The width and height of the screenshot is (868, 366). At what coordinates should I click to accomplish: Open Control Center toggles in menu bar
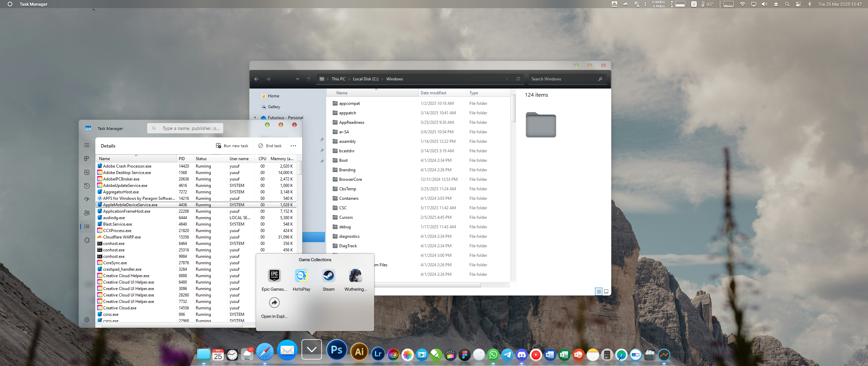pos(798,4)
